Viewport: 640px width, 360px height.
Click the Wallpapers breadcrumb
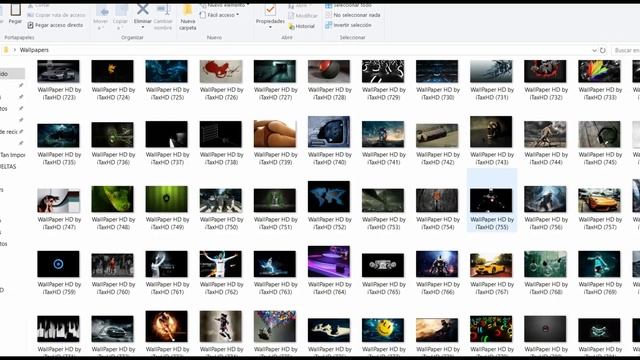pos(34,50)
